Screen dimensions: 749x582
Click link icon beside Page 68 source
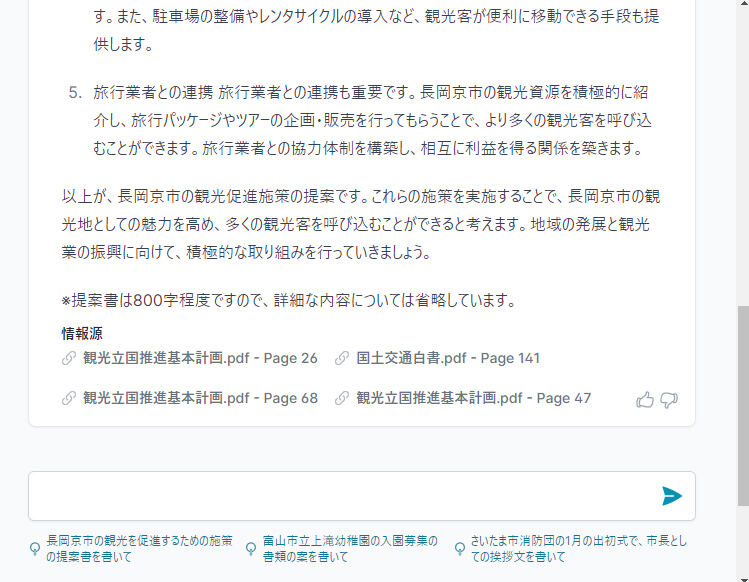pyautogui.click(x=69, y=398)
